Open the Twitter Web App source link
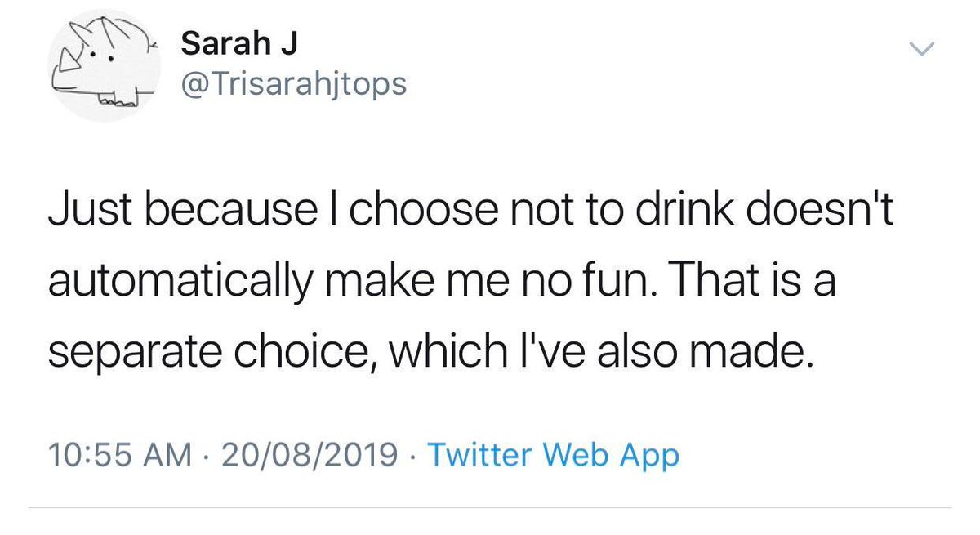 coord(553,455)
